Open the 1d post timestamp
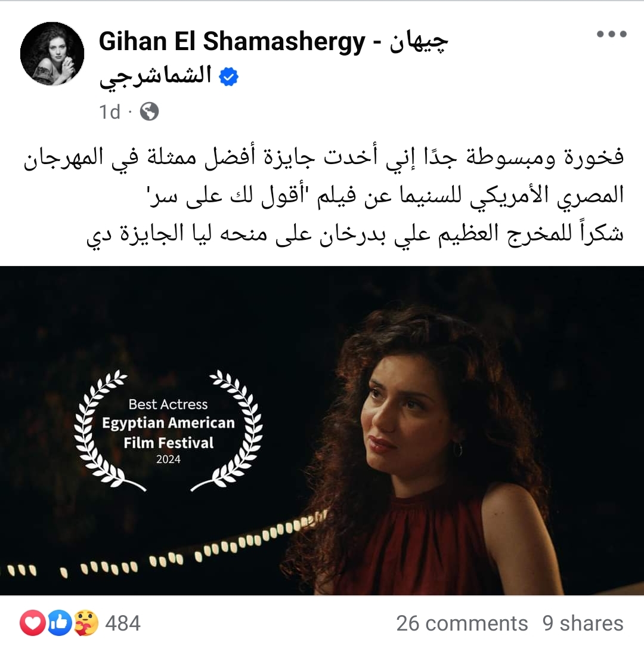Screen dimensions: 644x664 tap(110, 112)
